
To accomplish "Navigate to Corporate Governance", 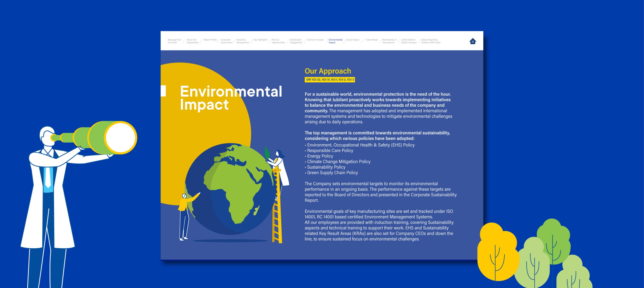I will coord(226,41).
